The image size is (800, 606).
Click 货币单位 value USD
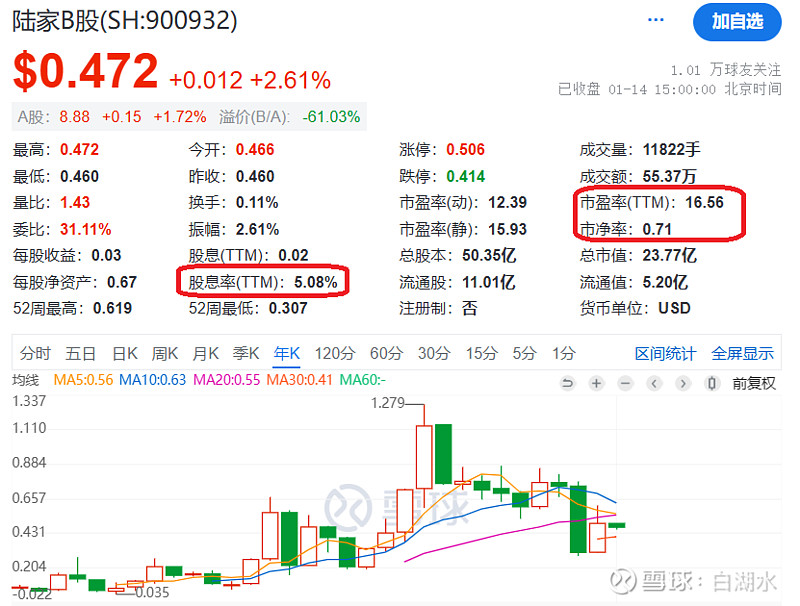tap(674, 308)
